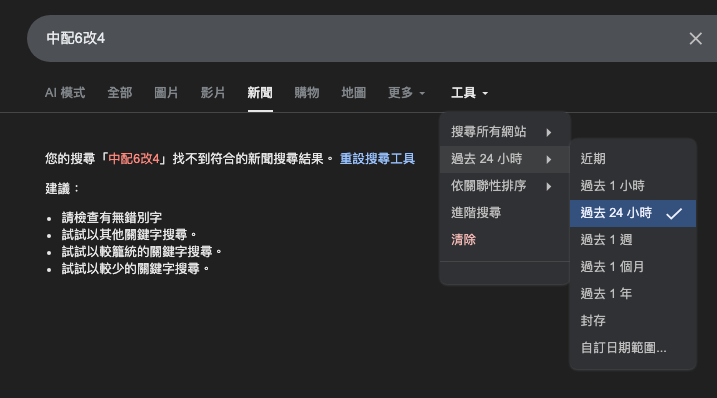
Task: Open 進階搜尋 from tools menu
Action: coord(476,213)
